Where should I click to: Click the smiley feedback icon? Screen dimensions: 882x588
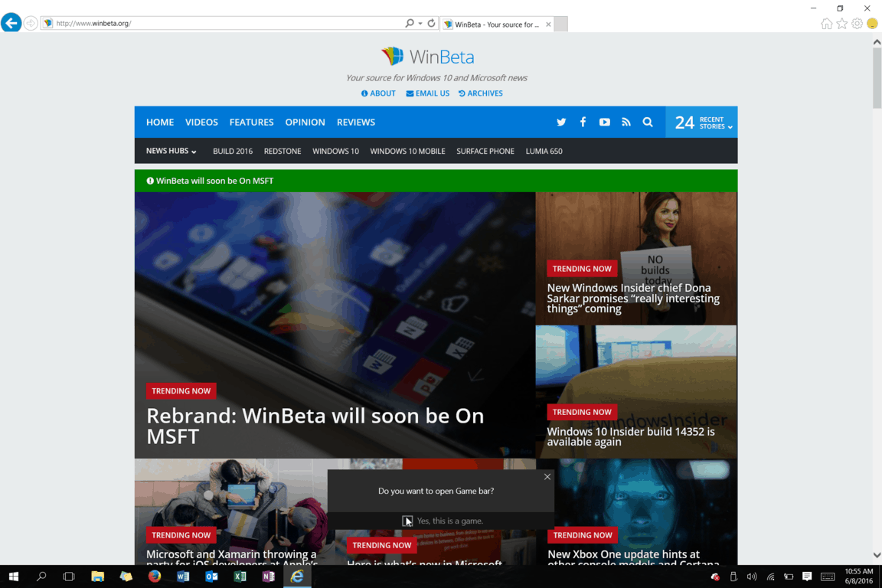click(873, 24)
